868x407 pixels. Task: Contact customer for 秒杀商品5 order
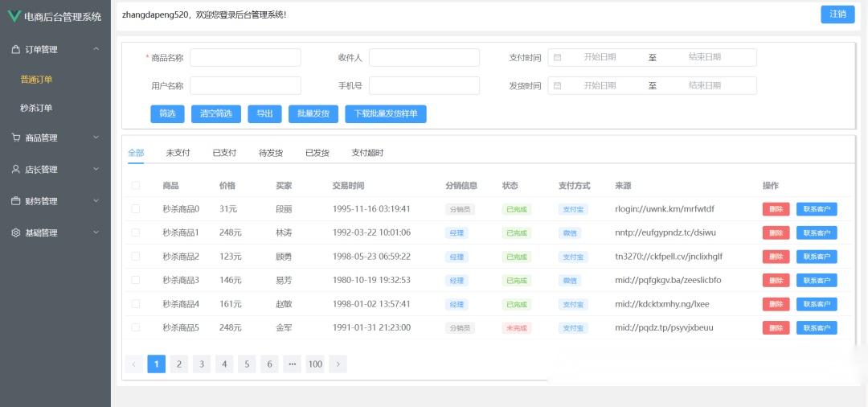817,328
